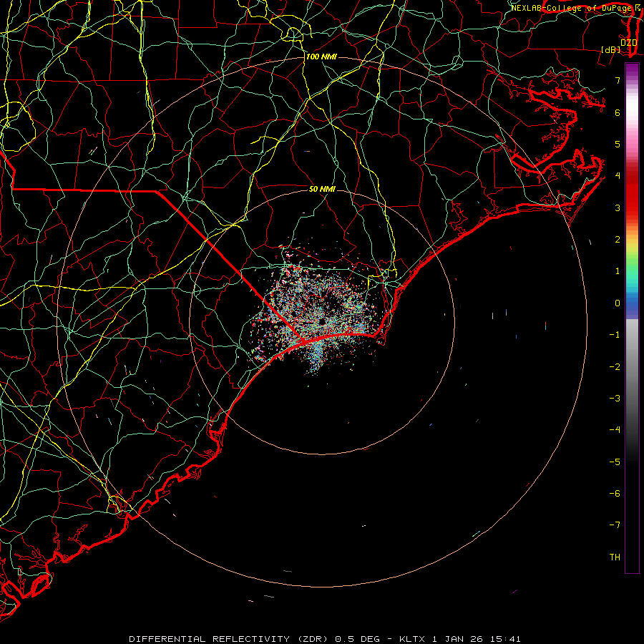Image resolution: width=644 pixels, height=644 pixels.
Task: Click the "-5" value on color scale
Action: [x=615, y=462]
